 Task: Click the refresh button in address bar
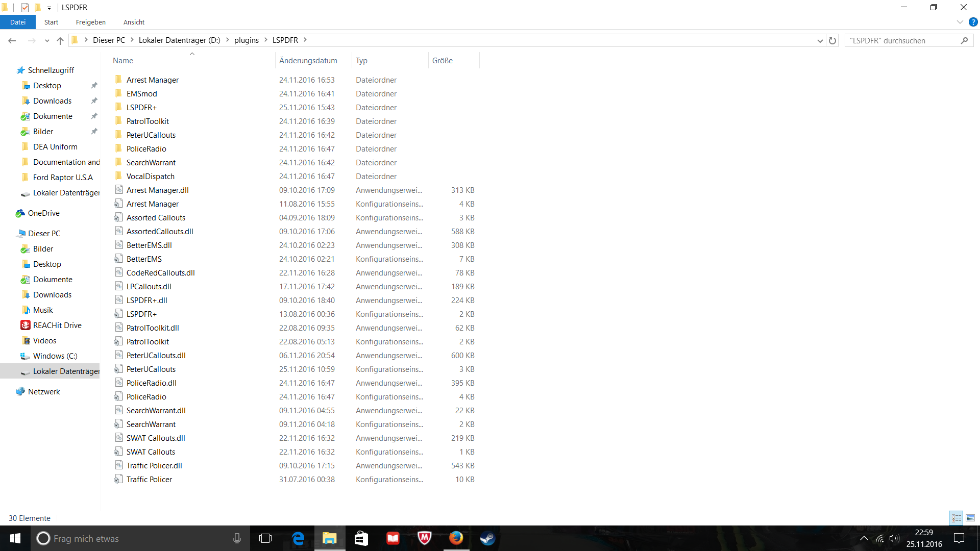click(832, 40)
